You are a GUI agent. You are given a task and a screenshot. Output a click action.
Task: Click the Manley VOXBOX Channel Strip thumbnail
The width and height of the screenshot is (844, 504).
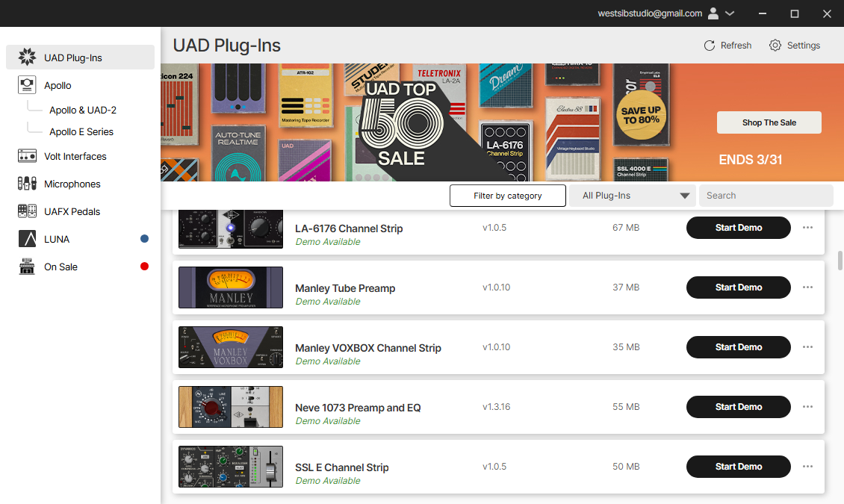pyautogui.click(x=230, y=347)
